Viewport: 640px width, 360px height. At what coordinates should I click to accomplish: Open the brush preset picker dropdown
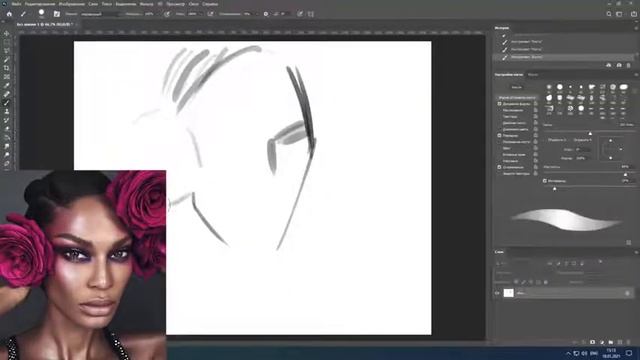41,14
